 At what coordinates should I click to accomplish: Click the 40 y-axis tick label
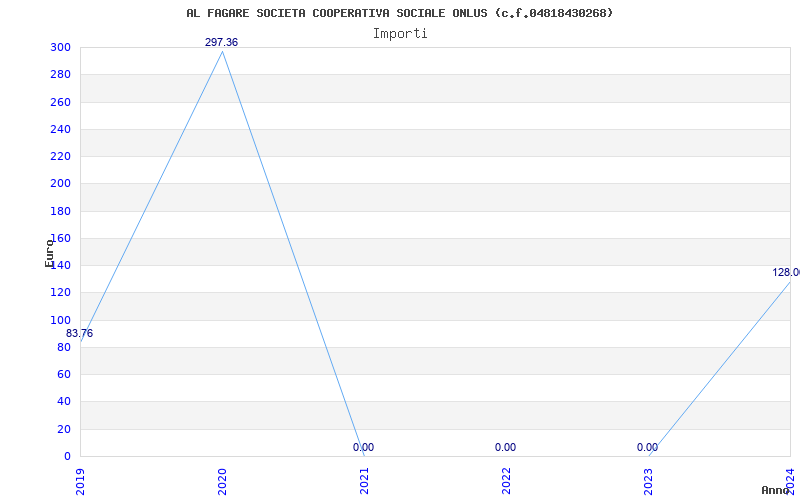click(63, 402)
